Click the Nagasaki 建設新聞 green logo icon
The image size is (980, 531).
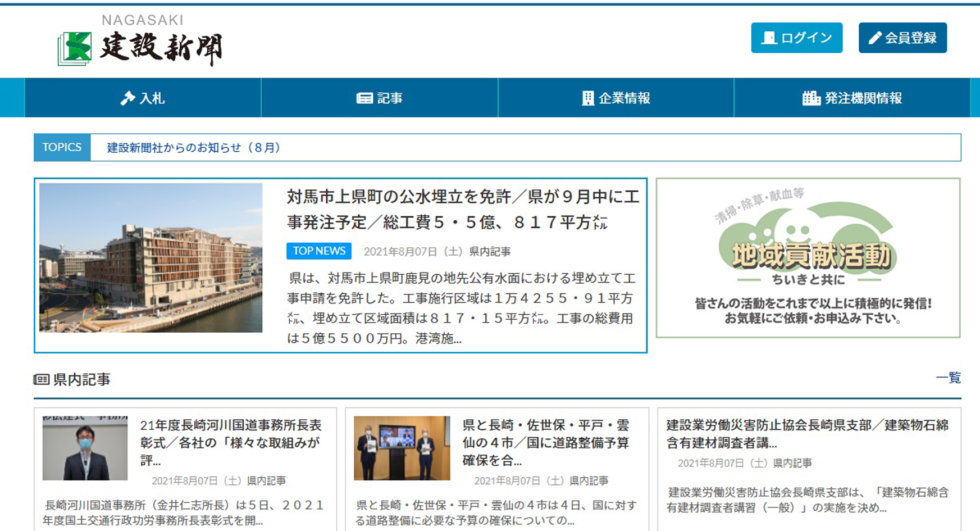coord(75,48)
